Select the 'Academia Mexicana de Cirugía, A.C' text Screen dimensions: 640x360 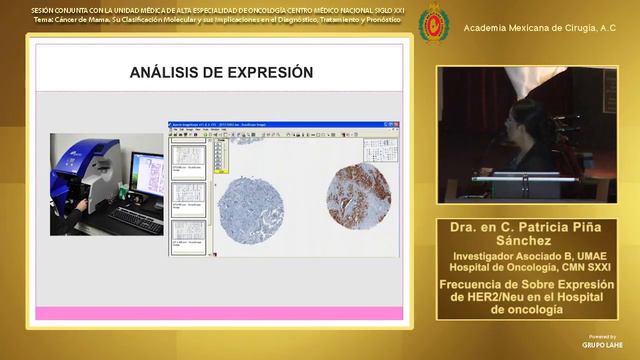[540, 28]
